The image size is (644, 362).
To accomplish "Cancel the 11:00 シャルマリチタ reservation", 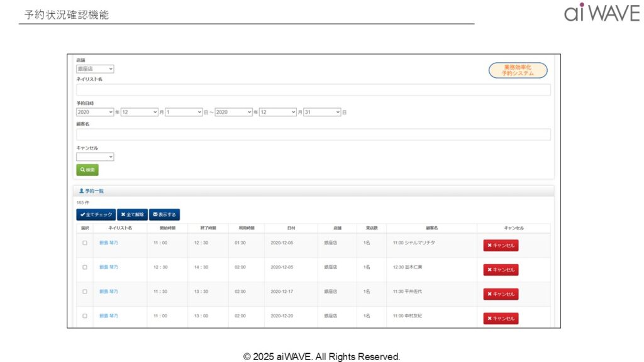I will pyautogui.click(x=501, y=245).
